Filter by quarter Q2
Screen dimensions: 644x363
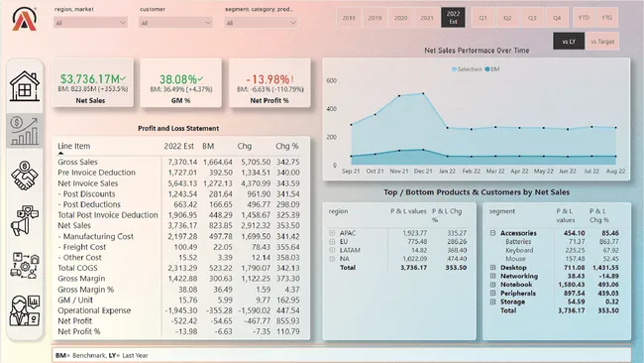507,18
